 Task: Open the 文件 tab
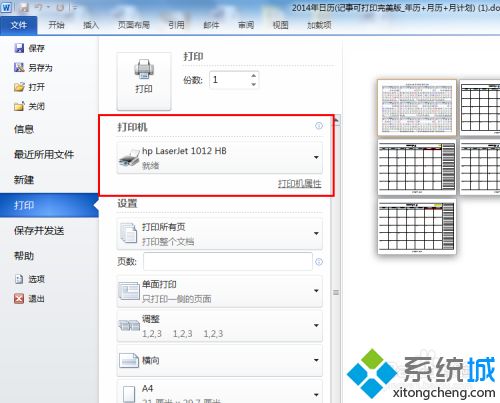[x=19, y=25]
